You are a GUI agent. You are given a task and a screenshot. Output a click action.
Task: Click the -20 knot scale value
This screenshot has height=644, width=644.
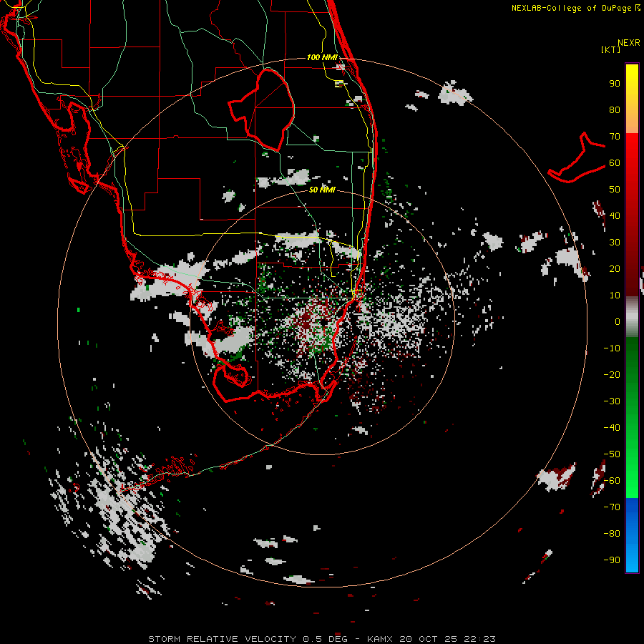pyautogui.click(x=612, y=374)
